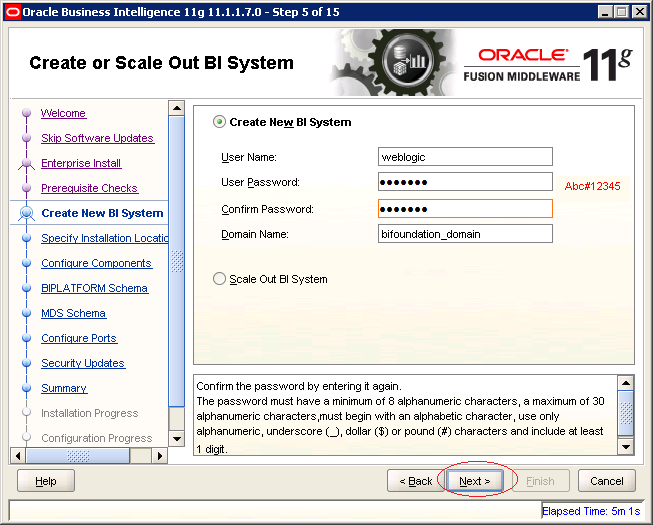Screen dimensions: 653x525
Task: Open Skip Software Updates step
Action: point(97,138)
